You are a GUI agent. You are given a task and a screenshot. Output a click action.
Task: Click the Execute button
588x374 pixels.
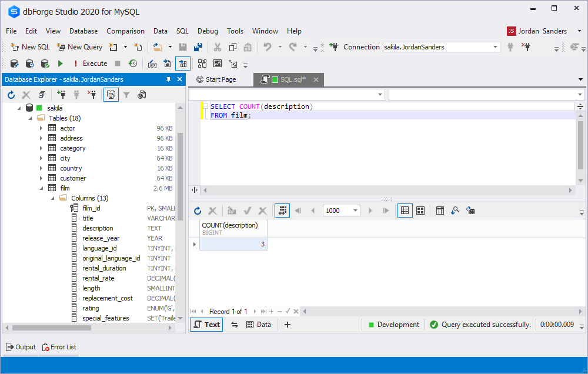click(x=89, y=64)
